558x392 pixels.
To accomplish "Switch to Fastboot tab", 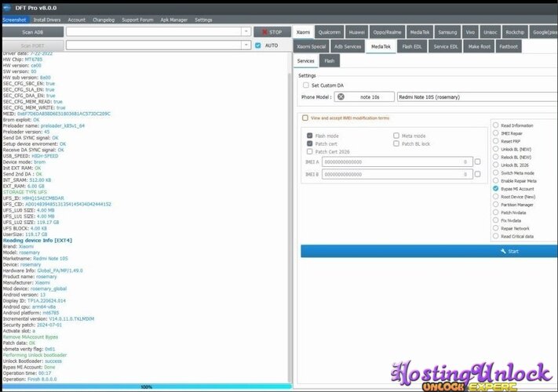I will [509, 46].
